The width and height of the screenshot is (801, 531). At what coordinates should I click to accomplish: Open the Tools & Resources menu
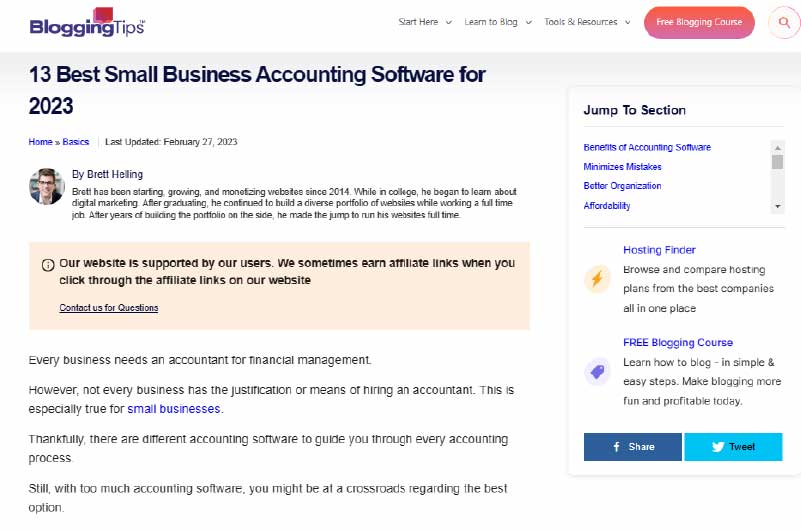(581, 22)
